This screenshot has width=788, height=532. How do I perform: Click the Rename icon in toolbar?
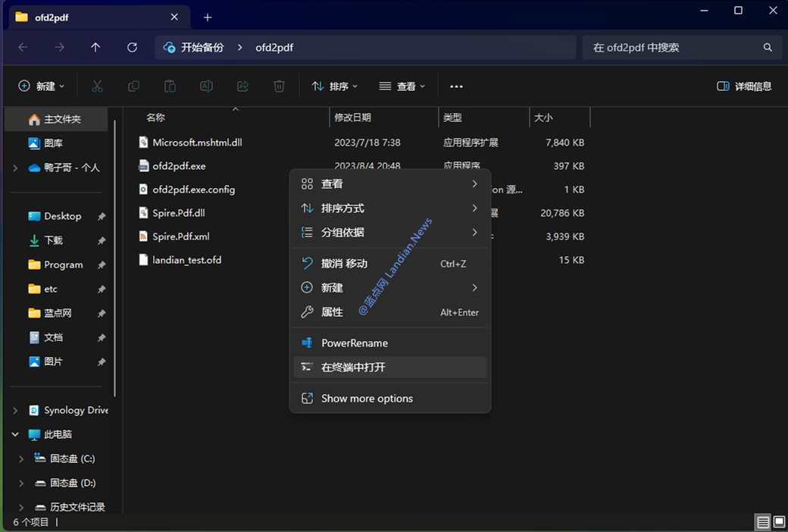tap(206, 86)
